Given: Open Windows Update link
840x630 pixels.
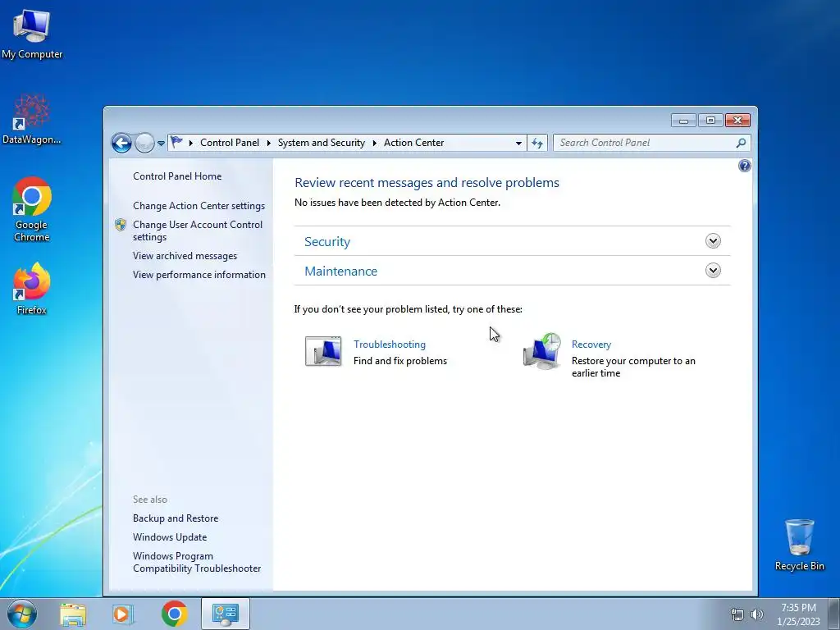Looking at the screenshot, I should point(170,537).
